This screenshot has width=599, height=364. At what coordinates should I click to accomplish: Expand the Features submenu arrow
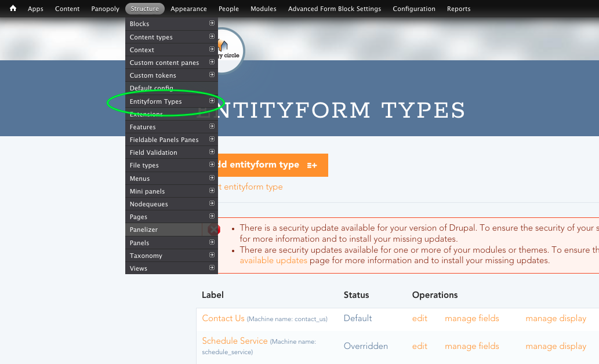point(212,126)
